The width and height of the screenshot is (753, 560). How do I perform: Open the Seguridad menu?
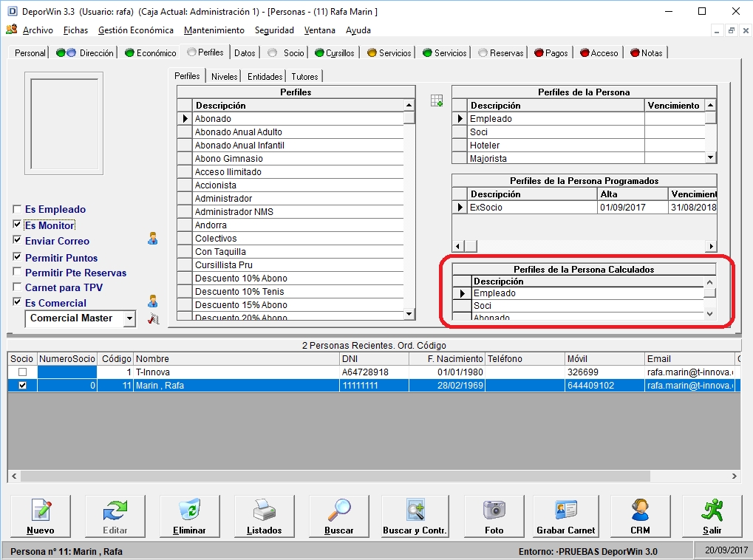click(274, 30)
